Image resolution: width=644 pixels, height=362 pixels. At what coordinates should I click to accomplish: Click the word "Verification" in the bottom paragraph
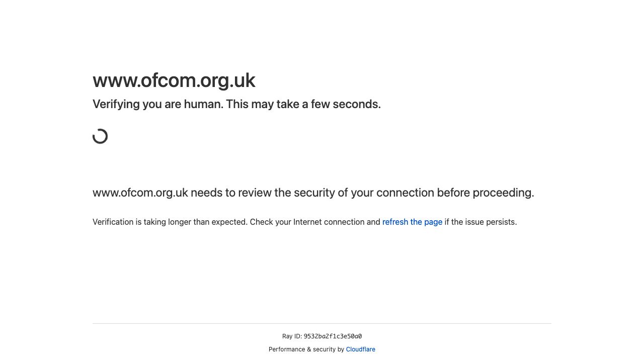[113, 222]
